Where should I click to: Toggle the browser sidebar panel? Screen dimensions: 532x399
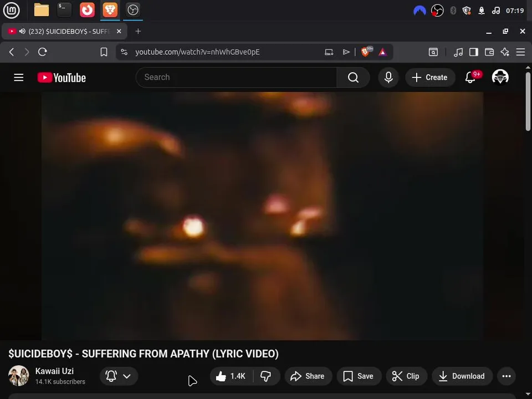point(474,52)
